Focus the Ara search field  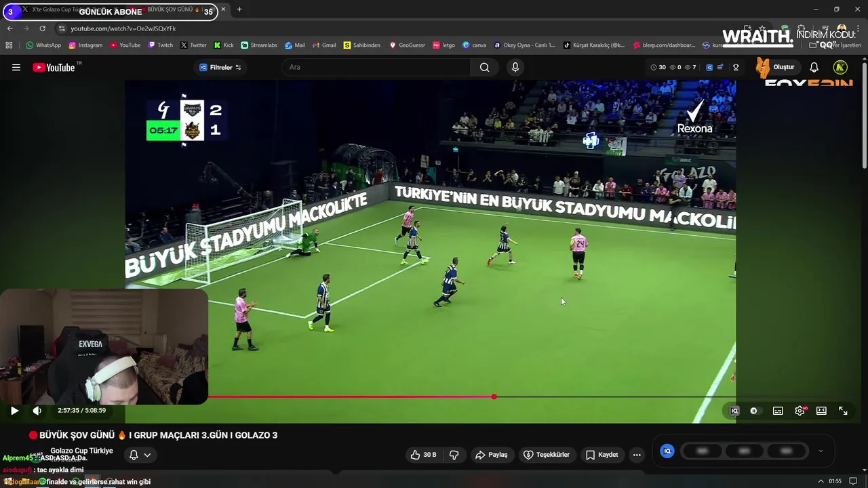pos(376,67)
